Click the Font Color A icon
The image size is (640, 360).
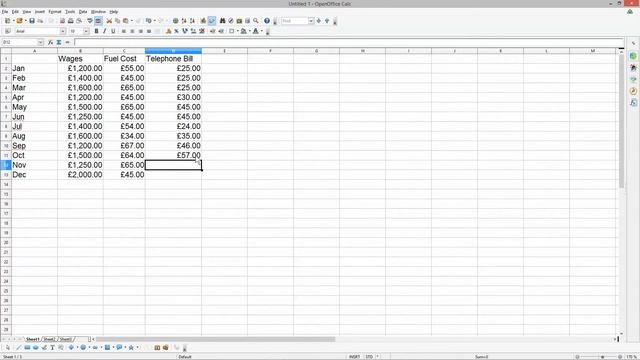[256, 31]
